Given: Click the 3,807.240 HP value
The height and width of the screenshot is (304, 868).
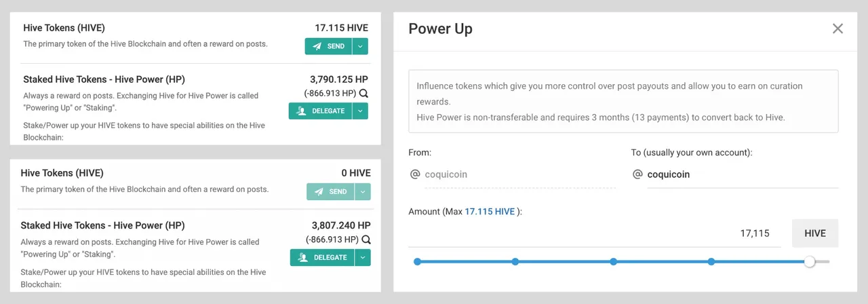Looking at the screenshot, I should (x=341, y=225).
